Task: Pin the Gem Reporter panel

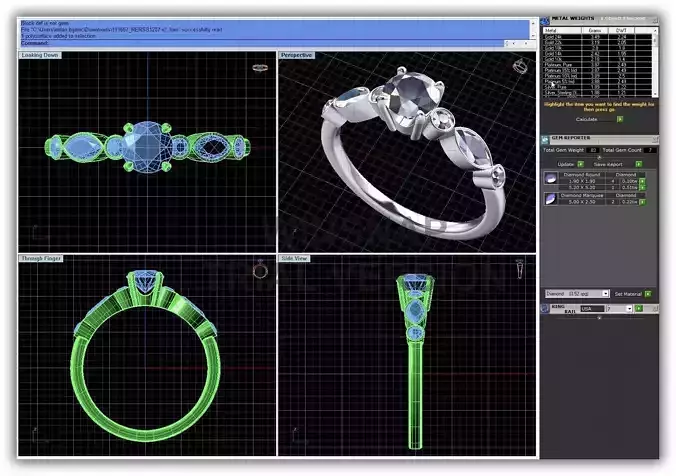Action: tap(655, 139)
